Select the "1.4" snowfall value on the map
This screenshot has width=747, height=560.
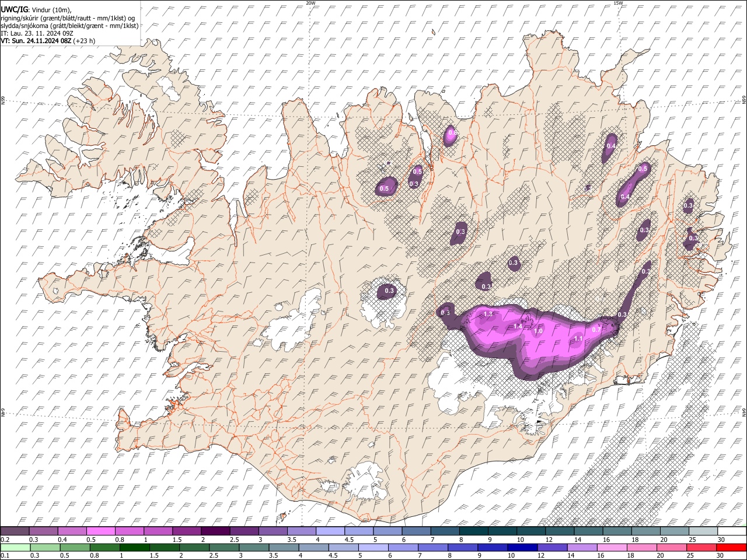click(518, 326)
